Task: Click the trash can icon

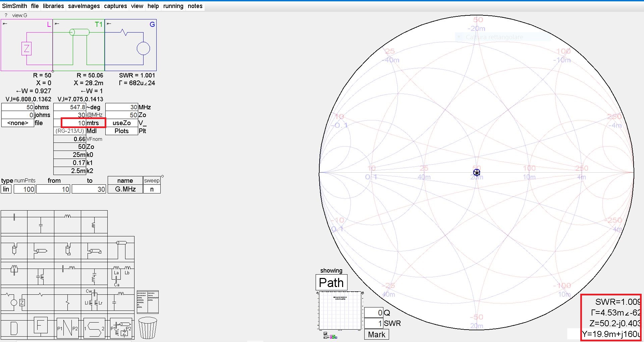Action: pyautogui.click(x=148, y=328)
